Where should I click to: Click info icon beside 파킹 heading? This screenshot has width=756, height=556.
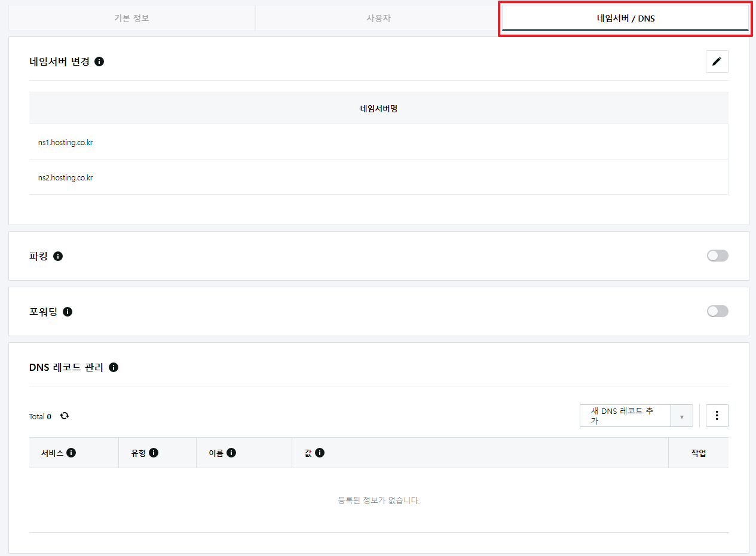[58, 256]
